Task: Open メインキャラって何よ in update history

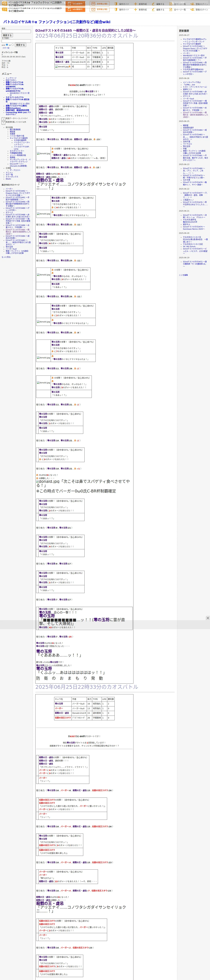Action: [192, 82]
